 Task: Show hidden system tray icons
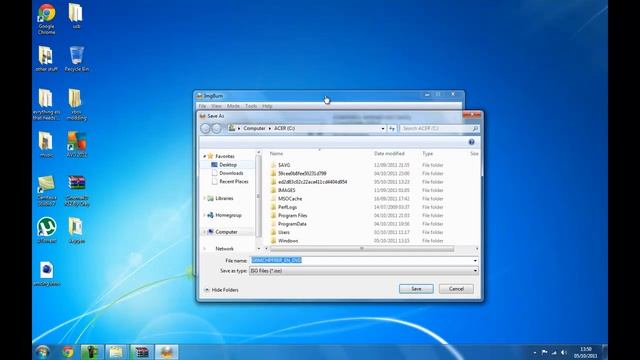click(x=535, y=352)
